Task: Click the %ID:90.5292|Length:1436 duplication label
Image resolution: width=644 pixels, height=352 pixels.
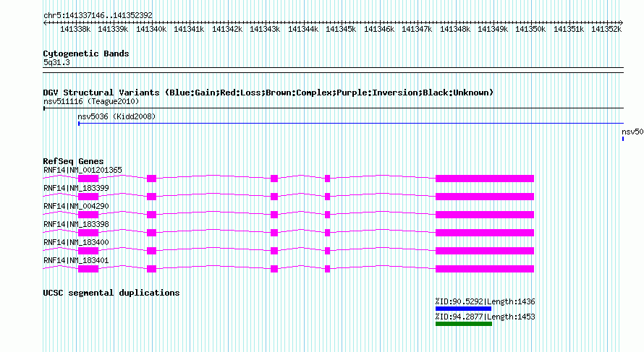Action: (x=485, y=301)
